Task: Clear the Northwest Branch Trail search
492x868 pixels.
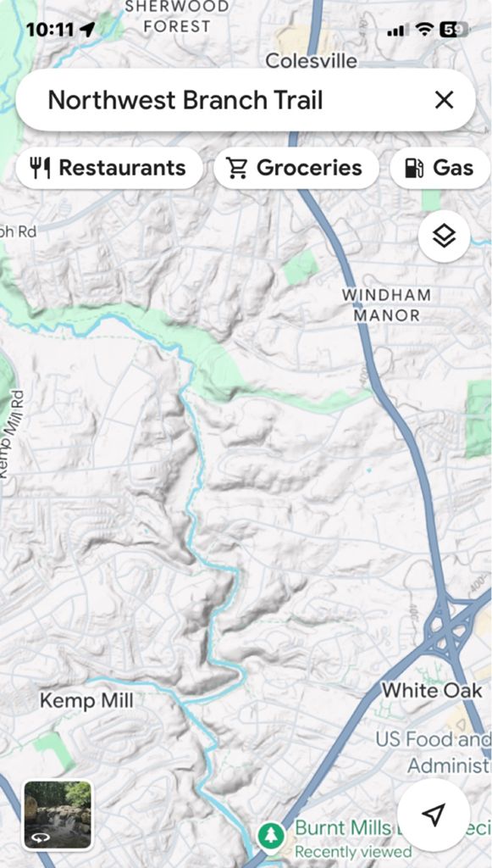Action: tap(444, 100)
